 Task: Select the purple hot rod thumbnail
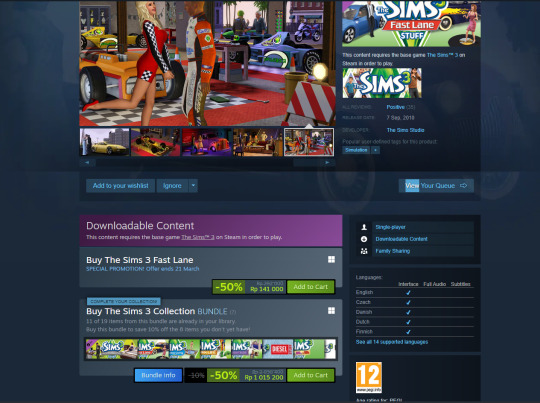point(207,142)
